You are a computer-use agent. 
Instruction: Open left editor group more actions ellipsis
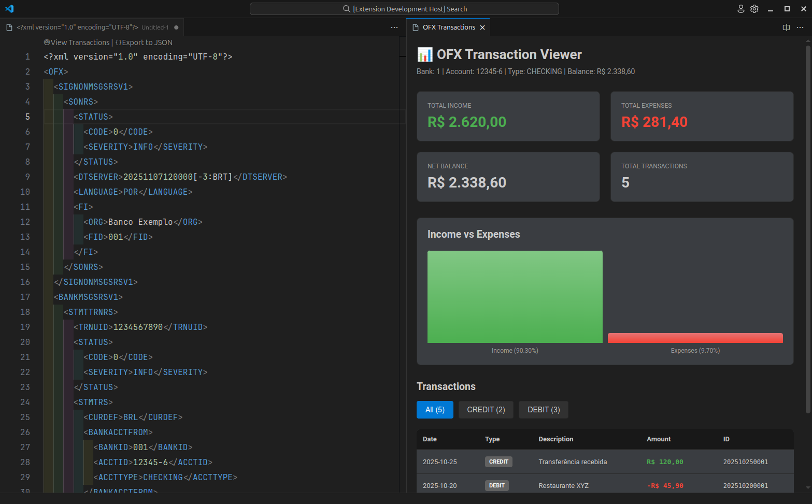tap(394, 27)
